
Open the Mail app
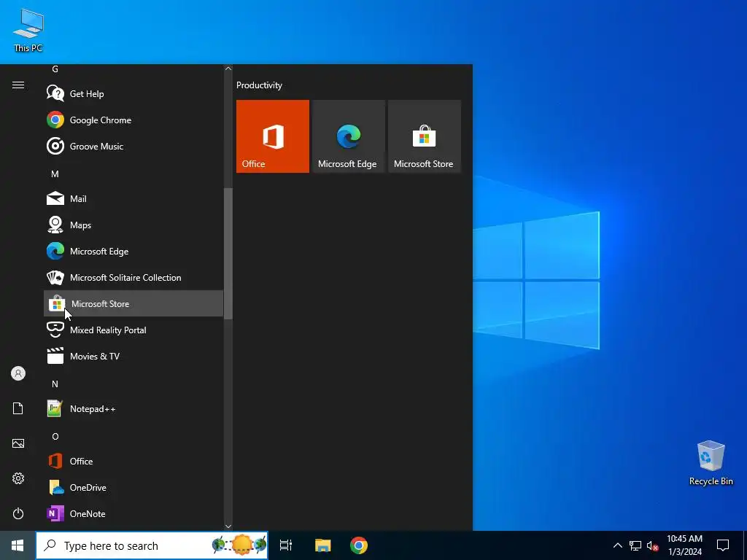[x=133, y=198]
